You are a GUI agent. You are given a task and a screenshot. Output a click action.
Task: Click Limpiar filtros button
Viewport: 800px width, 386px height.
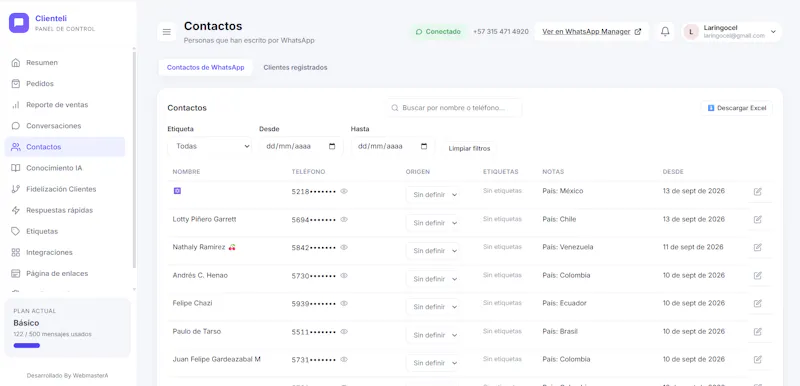[469, 148]
